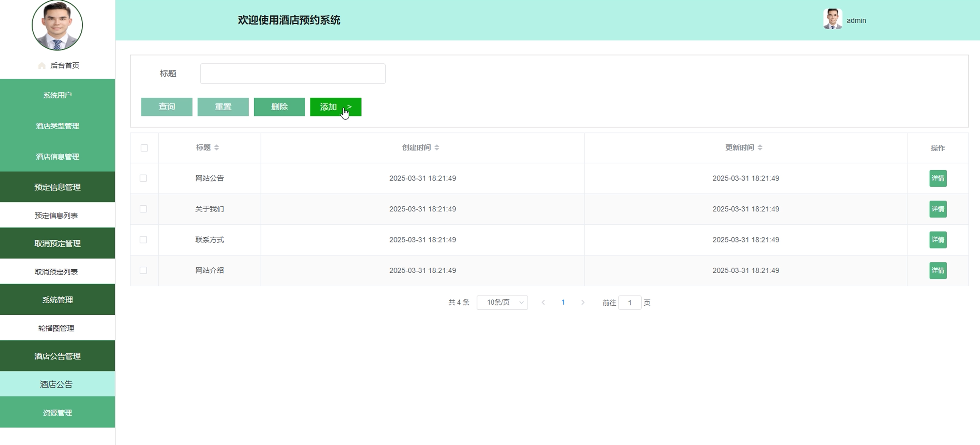Click the 前往 page number input box
The height and width of the screenshot is (445, 980).
point(630,303)
